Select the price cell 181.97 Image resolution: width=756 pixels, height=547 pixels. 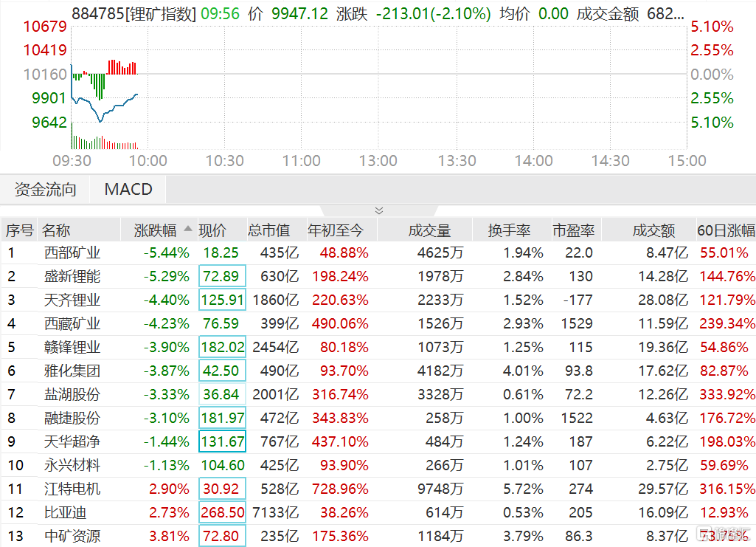[x=222, y=419]
